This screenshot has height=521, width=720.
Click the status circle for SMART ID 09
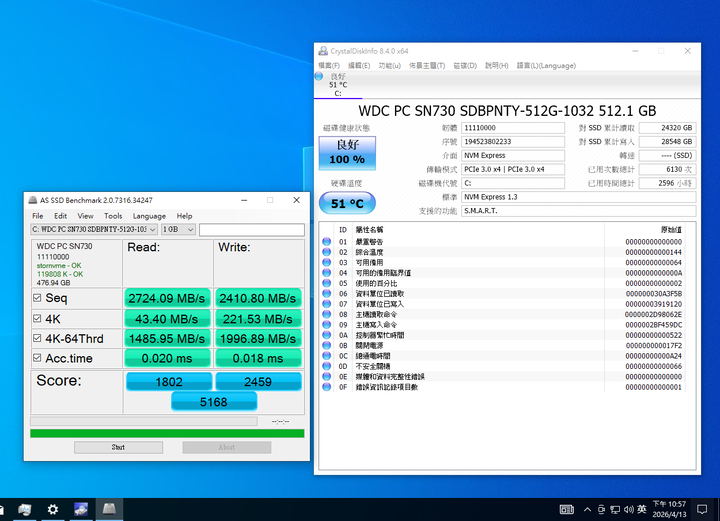click(x=326, y=325)
